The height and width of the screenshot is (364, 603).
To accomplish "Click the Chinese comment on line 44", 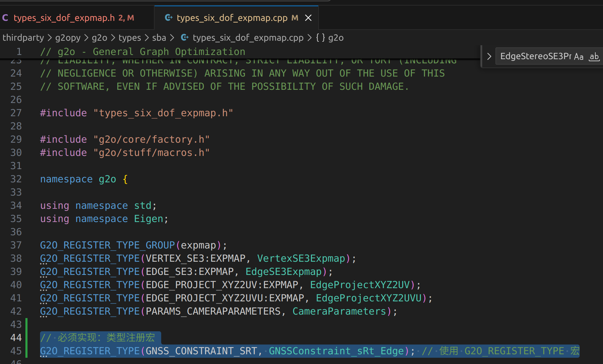I will coord(97,338).
